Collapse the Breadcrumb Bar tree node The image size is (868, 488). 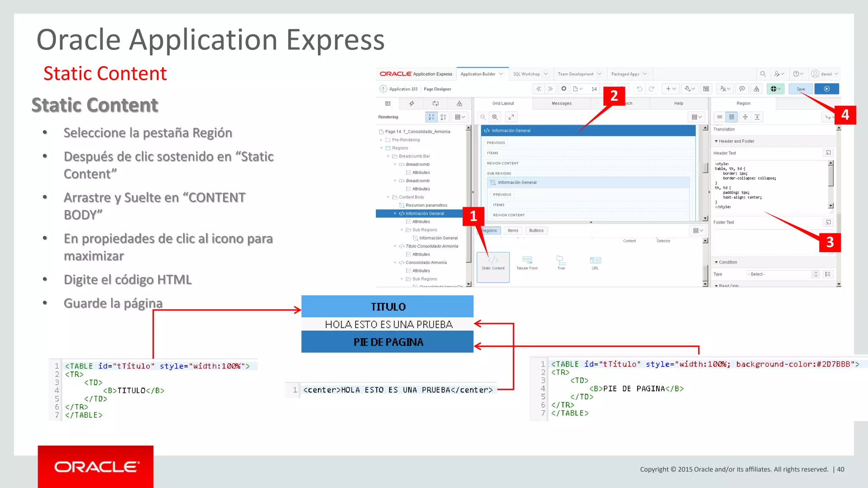[388, 156]
